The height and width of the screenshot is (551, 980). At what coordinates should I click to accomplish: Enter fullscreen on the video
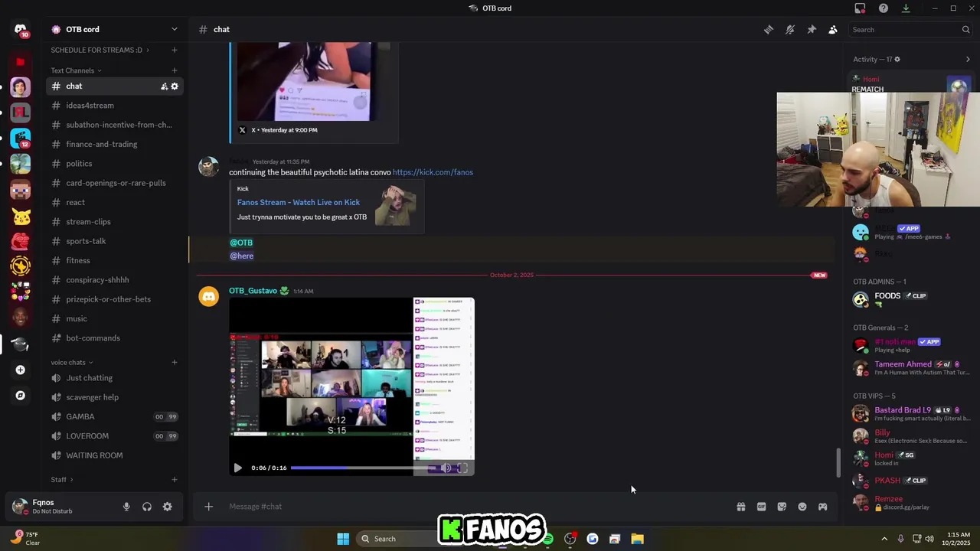(x=462, y=468)
